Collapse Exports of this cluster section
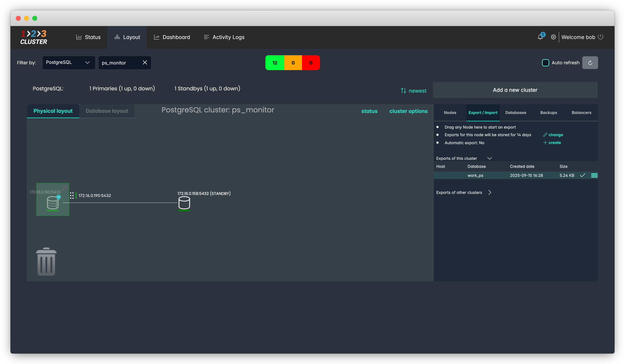This screenshot has height=364, width=625. click(x=489, y=158)
